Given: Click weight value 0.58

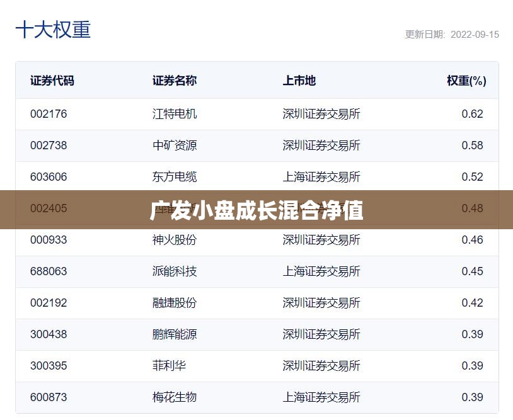Looking at the screenshot, I should [x=472, y=145].
